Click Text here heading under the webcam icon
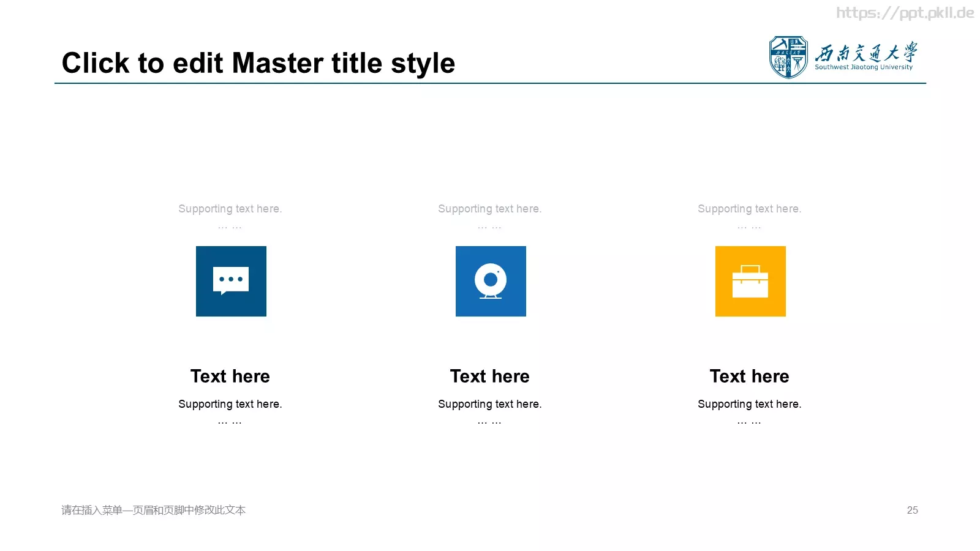Screen dimensions: 980x551 click(490, 376)
